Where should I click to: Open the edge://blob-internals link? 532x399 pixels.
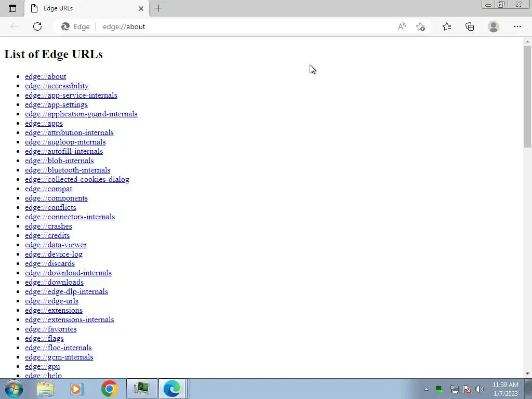tap(59, 161)
